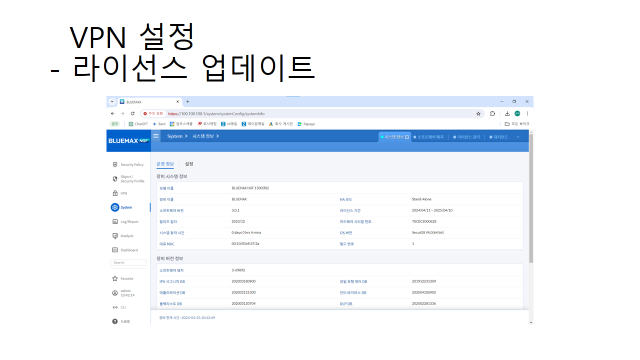Screen dimensions: 640x360
Task: Bookmark this page with star icon
Action: (x=478, y=114)
